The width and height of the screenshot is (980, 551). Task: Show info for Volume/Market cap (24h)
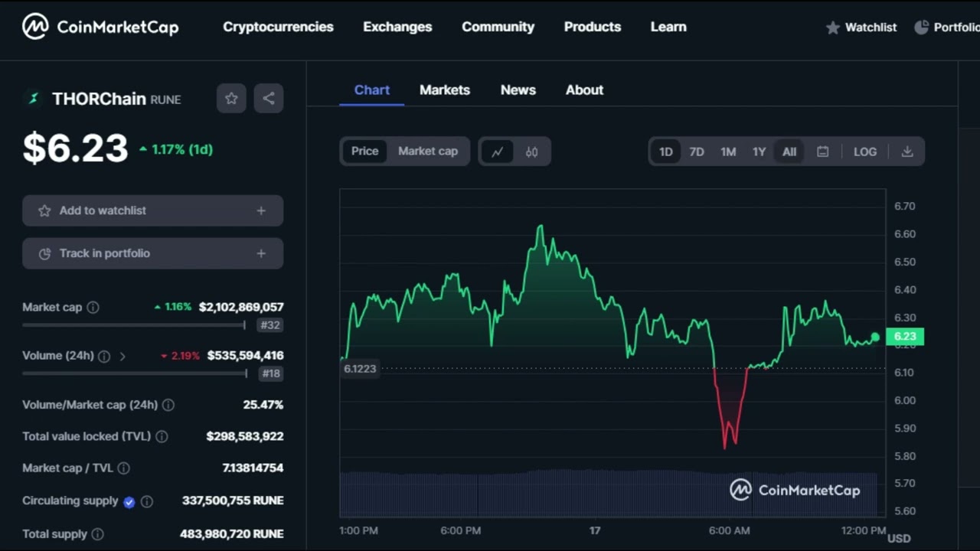[x=168, y=405]
